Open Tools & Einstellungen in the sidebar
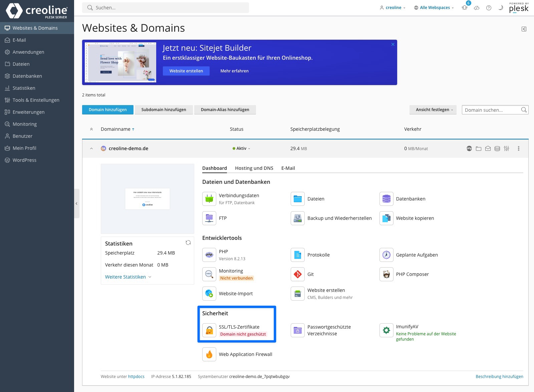 click(x=37, y=100)
